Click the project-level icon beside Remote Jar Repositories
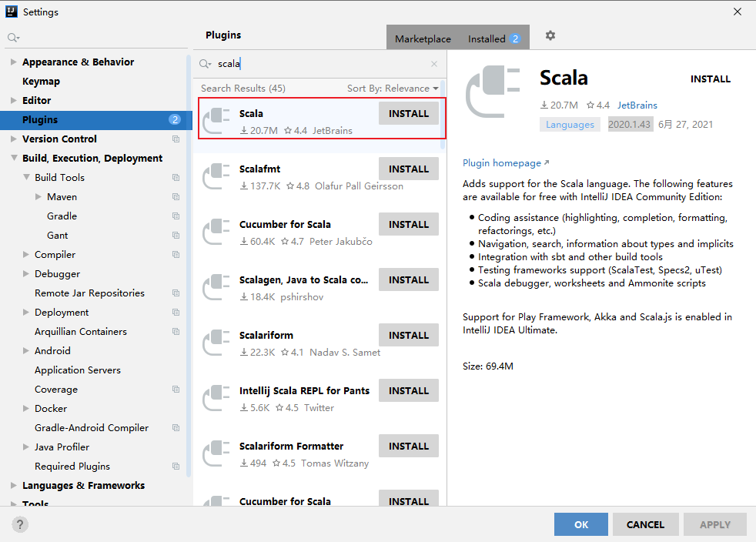Image resolution: width=756 pixels, height=542 pixels. [x=176, y=293]
